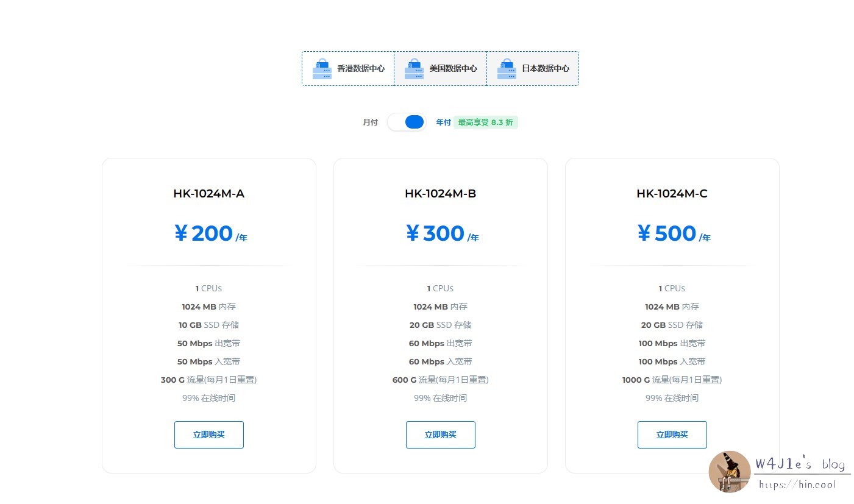Choose the 年付 billing label
The height and width of the screenshot is (504, 854).
[x=443, y=122]
